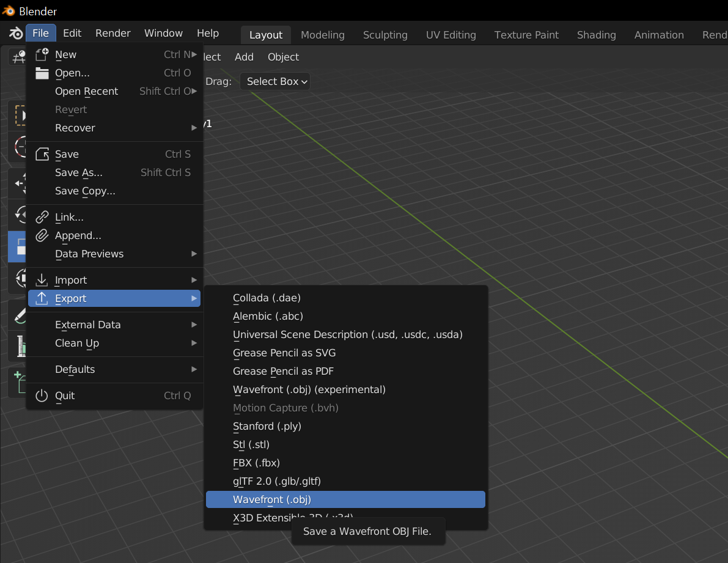Switch to the Sculpting workspace tab
The height and width of the screenshot is (563, 728).
click(x=385, y=35)
